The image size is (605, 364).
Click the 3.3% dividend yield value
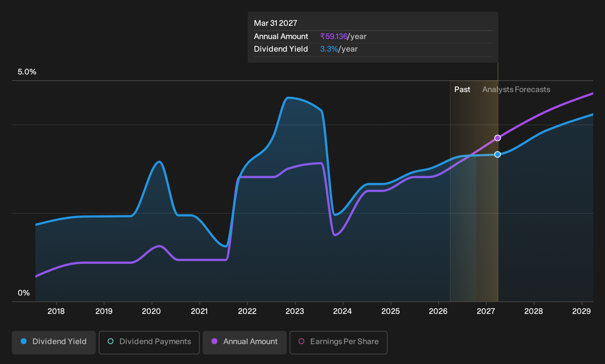329,49
